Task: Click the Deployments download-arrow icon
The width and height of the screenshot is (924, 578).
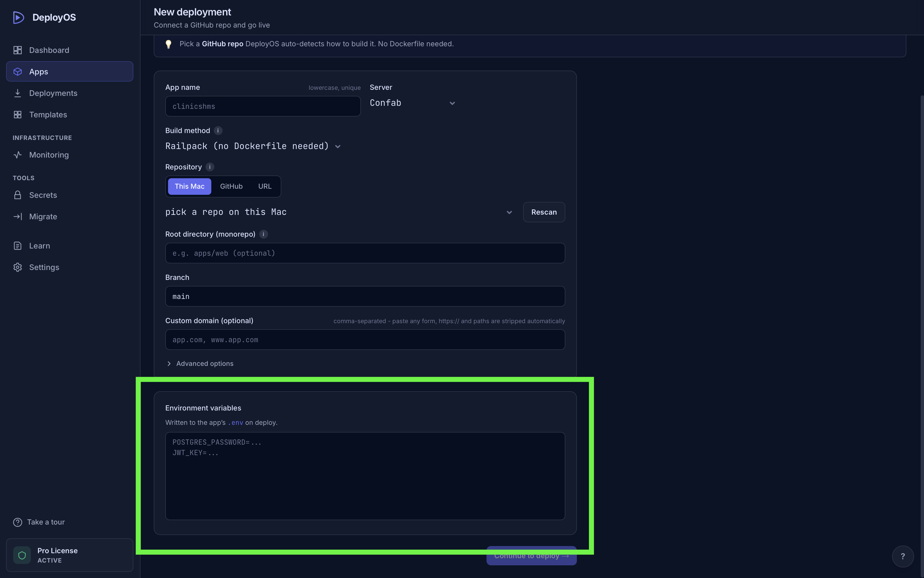Action: click(x=18, y=93)
